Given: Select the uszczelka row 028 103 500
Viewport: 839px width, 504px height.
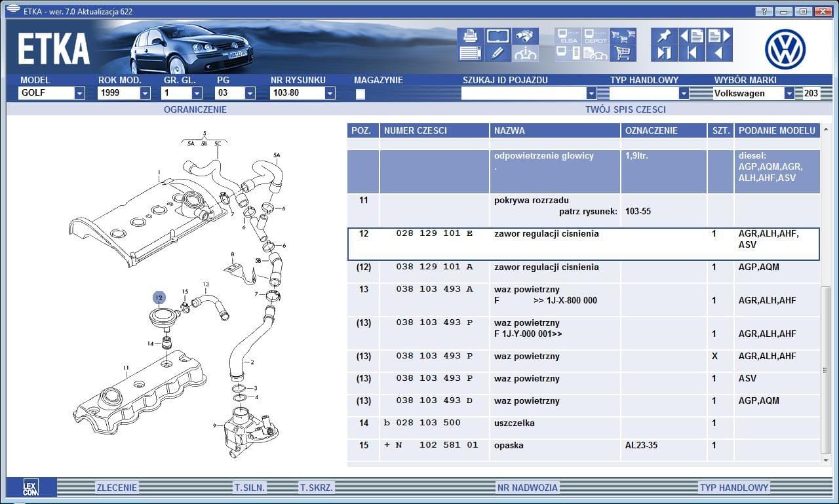Looking at the screenshot, I should pos(583,428).
